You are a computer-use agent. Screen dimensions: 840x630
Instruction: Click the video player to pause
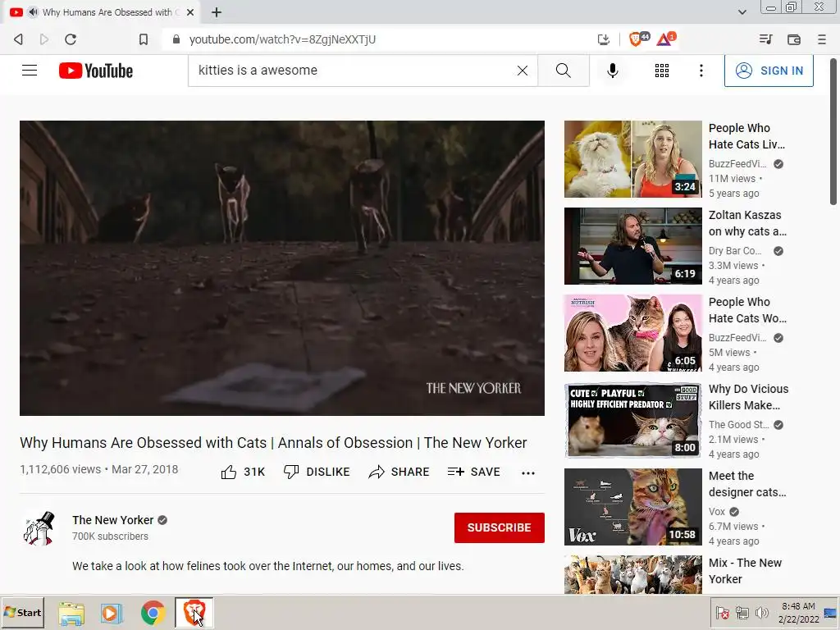(x=282, y=268)
